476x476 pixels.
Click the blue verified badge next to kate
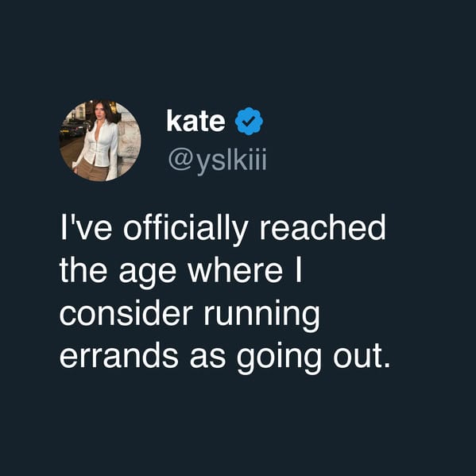coord(249,121)
